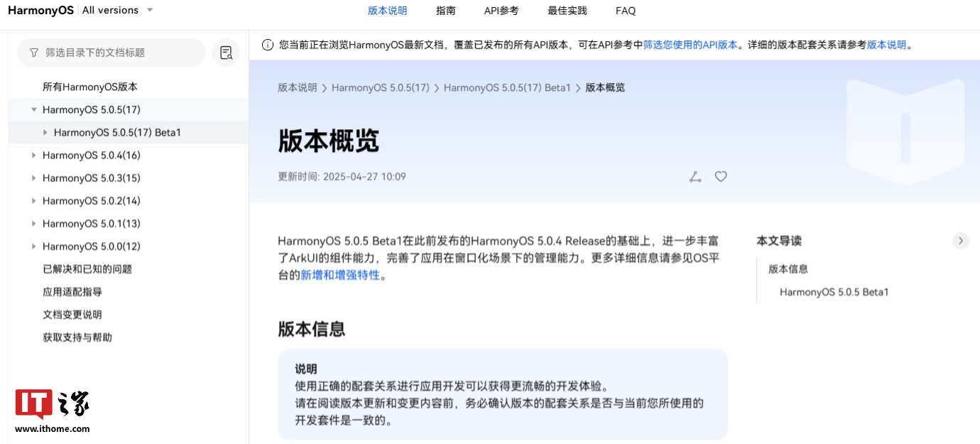The width and height of the screenshot is (980, 444).
Task: Expand the HarmonyOS 5.0.4(16) tree node
Action: [34, 155]
